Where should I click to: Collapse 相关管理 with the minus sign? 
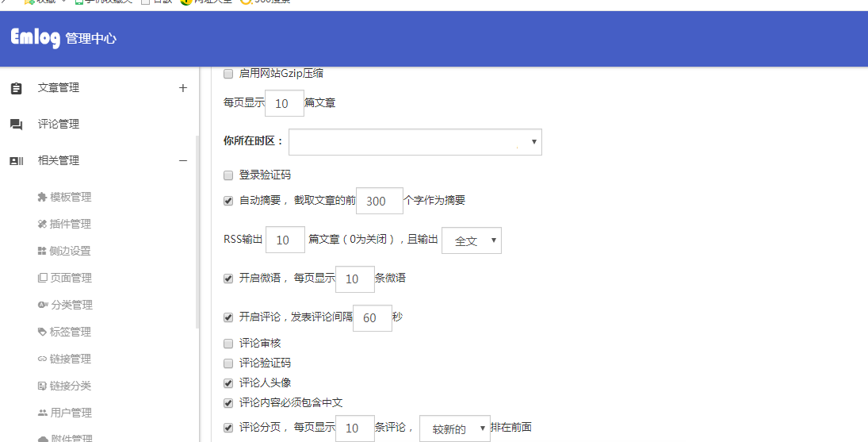pyautogui.click(x=183, y=160)
